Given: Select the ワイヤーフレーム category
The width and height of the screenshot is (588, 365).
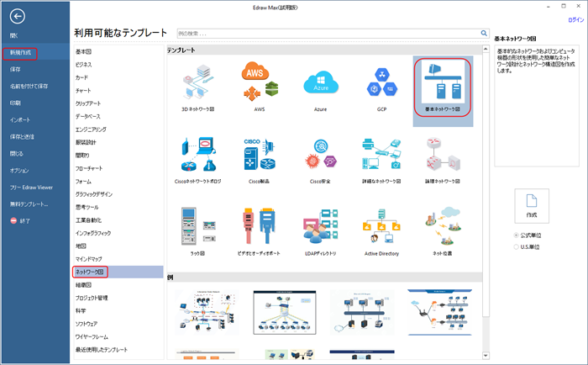Looking at the screenshot, I should (92, 337).
